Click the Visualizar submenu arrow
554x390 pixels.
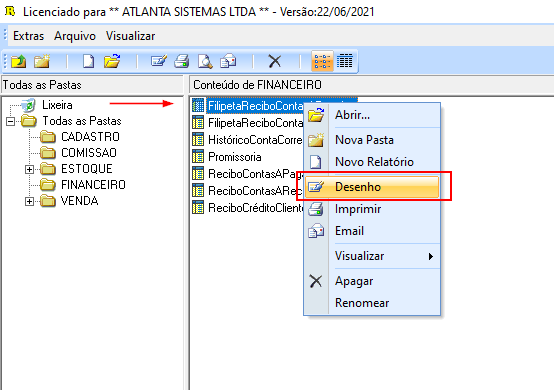[x=430, y=256]
